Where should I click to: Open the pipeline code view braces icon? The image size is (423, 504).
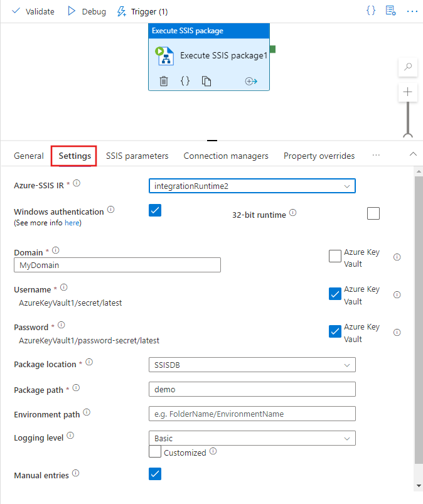[370, 10]
